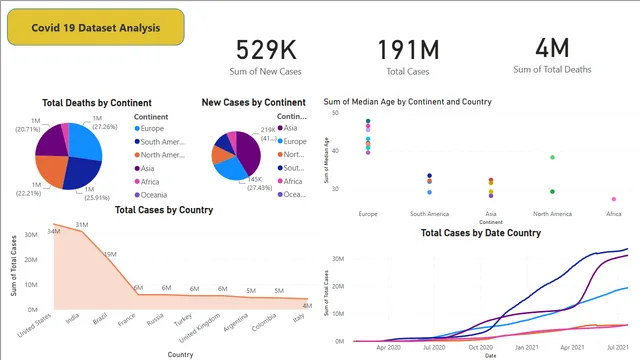Click the Turkey axis label
Screen dimensions: 640x360
point(183,320)
